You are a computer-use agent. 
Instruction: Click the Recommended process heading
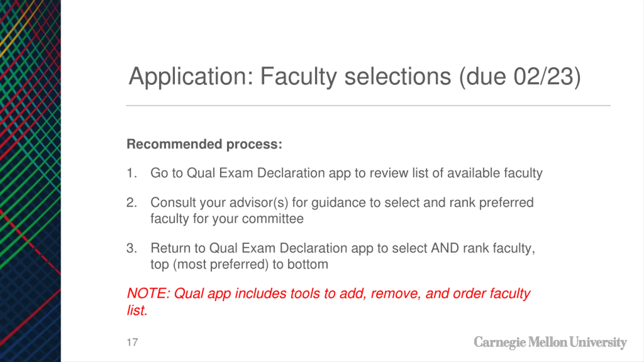(204, 144)
